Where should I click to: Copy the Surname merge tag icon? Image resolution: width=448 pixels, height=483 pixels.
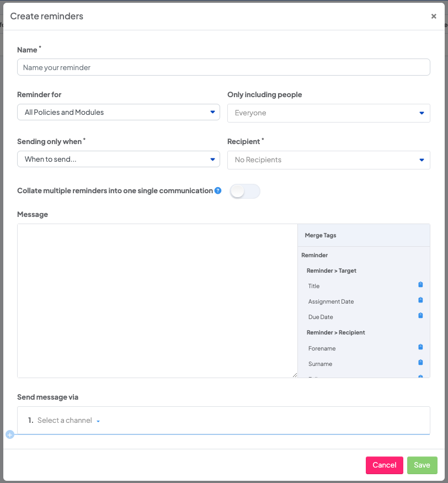[x=420, y=363]
